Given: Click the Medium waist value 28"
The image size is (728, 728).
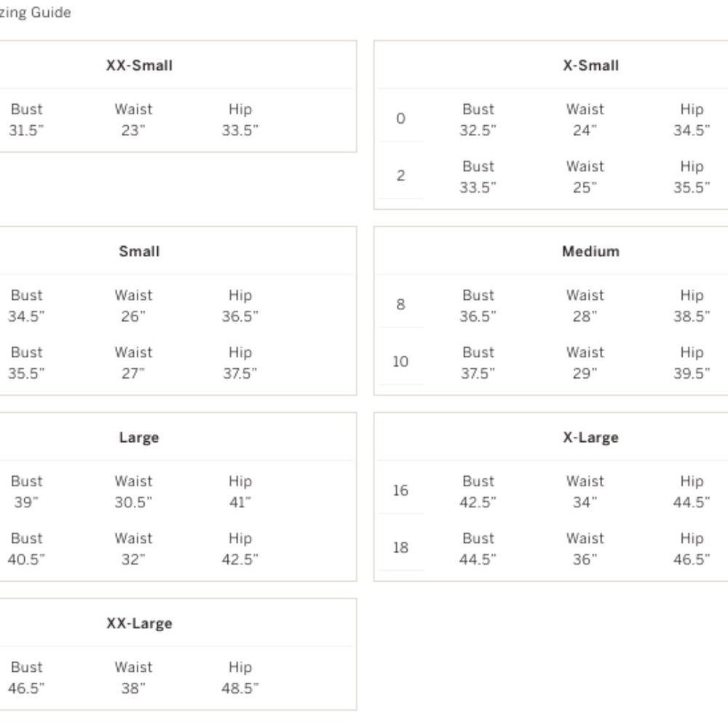Looking at the screenshot, I should tap(585, 316).
